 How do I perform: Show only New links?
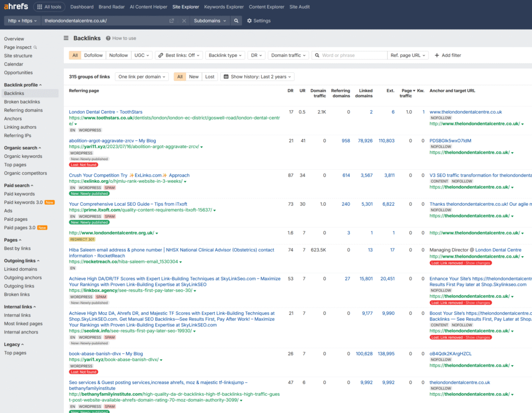194,77
